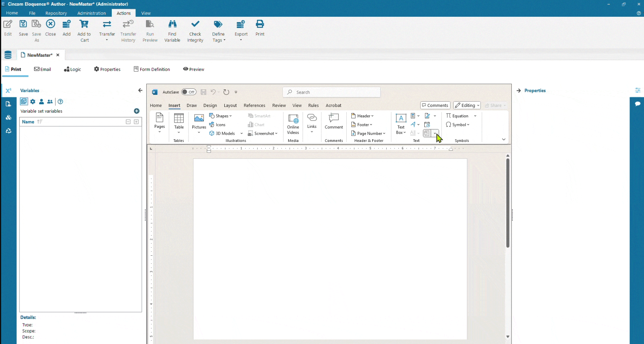This screenshot has height=344, width=644.
Task: Show user variables with single person icon
Action: click(41, 102)
